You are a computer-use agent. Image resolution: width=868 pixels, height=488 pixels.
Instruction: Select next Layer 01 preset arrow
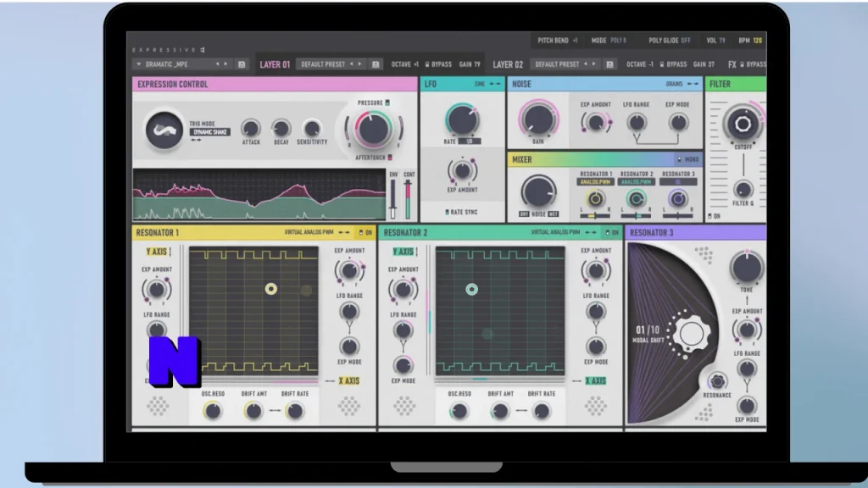[x=359, y=64]
